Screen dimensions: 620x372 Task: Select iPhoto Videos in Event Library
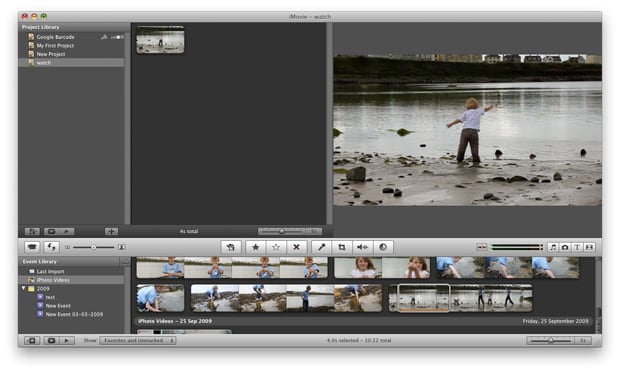point(71,280)
